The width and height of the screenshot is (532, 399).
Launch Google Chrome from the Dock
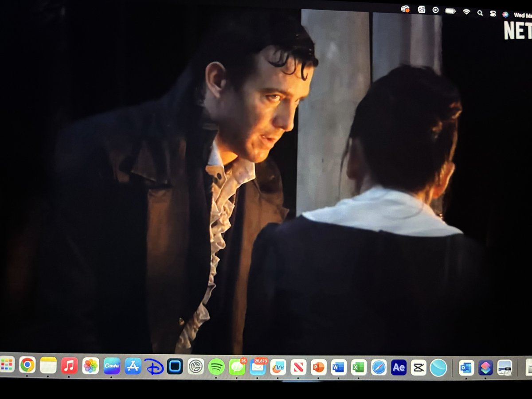[27, 365]
